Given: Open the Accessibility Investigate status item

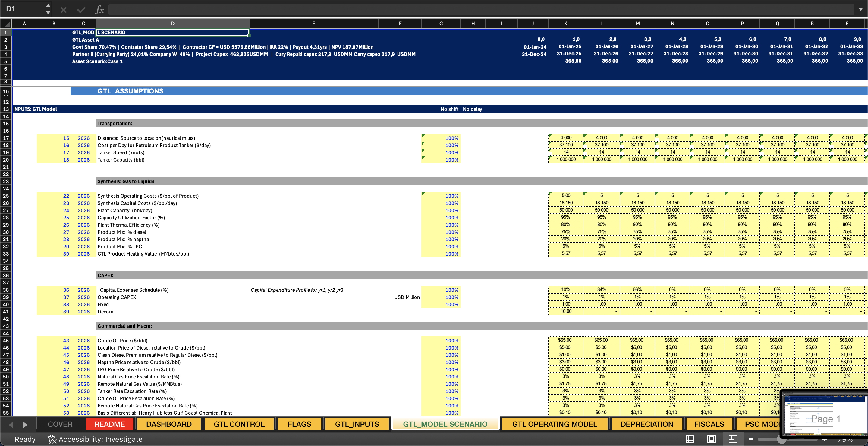Looking at the screenshot, I should (x=95, y=439).
